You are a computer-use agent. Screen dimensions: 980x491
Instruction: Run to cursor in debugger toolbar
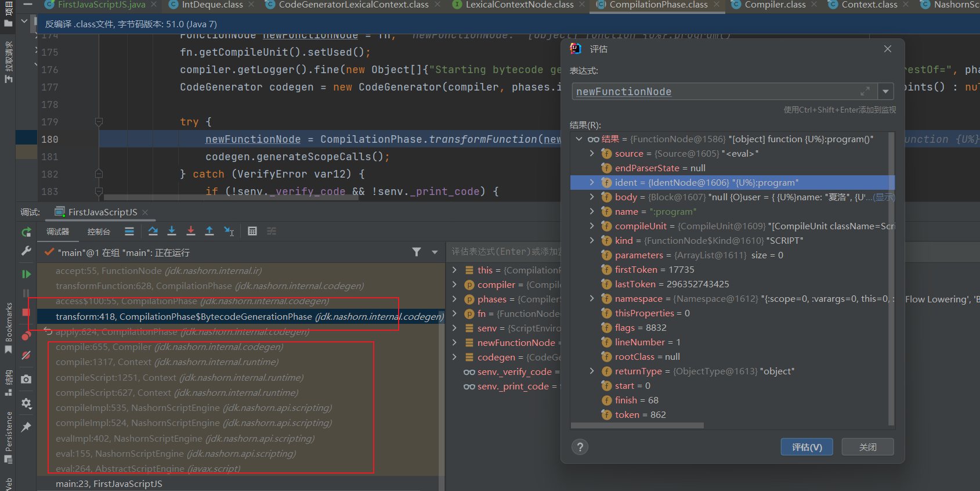(x=229, y=232)
